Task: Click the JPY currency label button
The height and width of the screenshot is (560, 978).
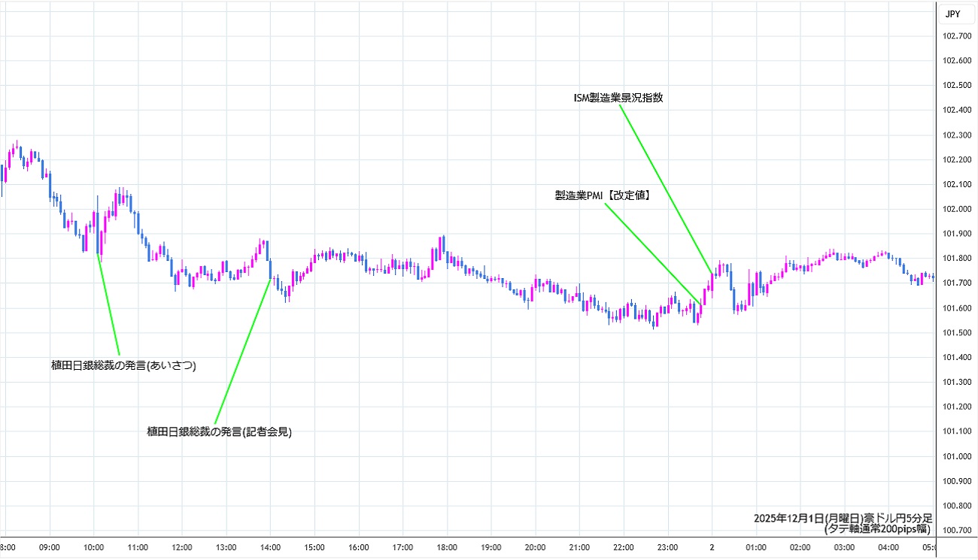Action: click(x=952, y=14)
